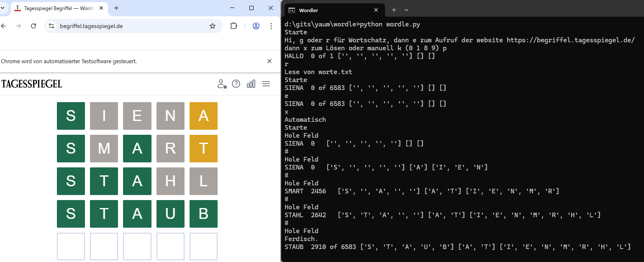Bookmark this page with the star icon
Screen dimensions: 644x262
tap(213, 26)
